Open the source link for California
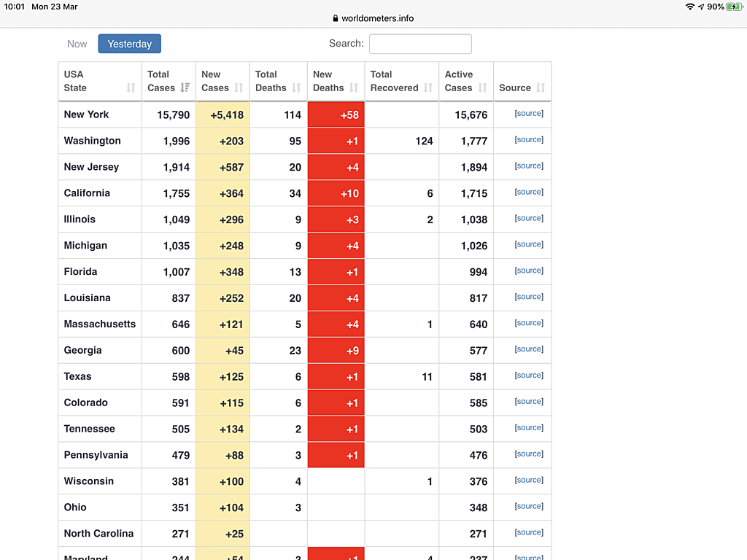This screenshot has width=747, height=560. [x=529, y=192]
